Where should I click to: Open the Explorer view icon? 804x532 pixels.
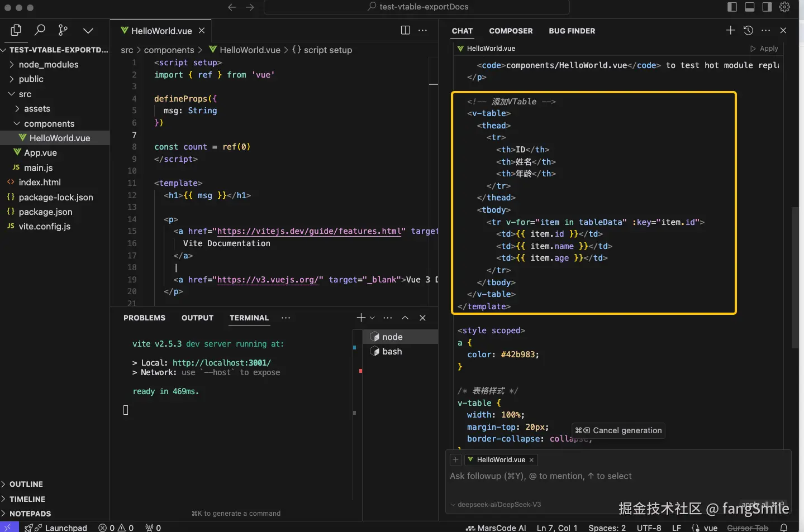tap(16, 30)
